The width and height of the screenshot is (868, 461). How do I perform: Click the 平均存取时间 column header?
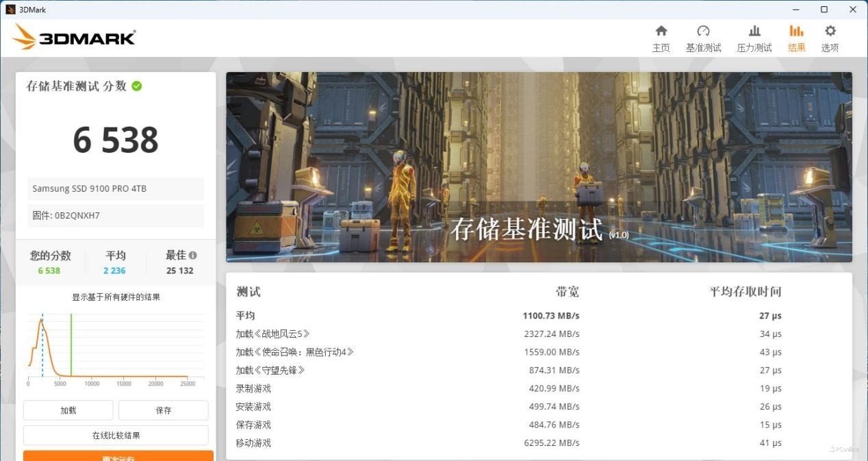point(745,292)
